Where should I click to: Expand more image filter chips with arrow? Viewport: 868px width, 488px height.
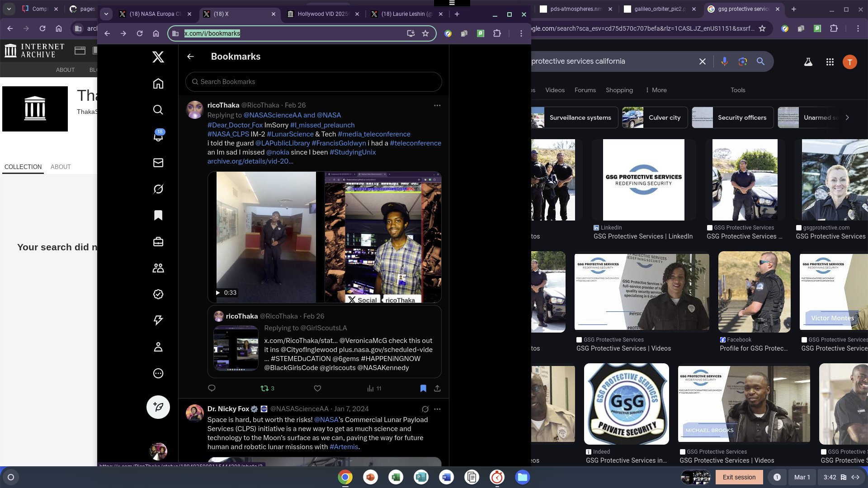click(847, 117)
